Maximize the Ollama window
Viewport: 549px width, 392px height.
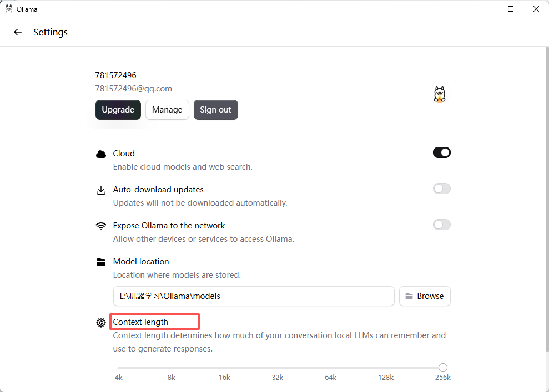(x=511, y=9)
